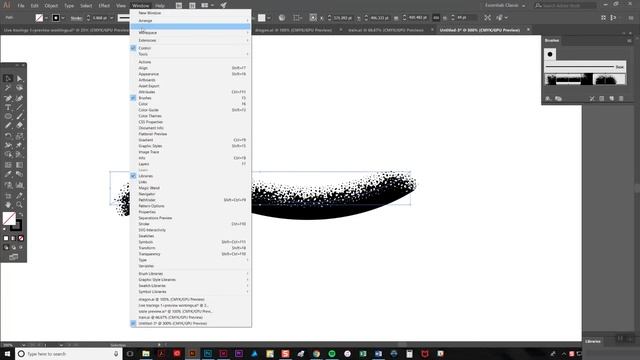
Task: Select the grainy art brush thumbnail
Action: point(585,79)
